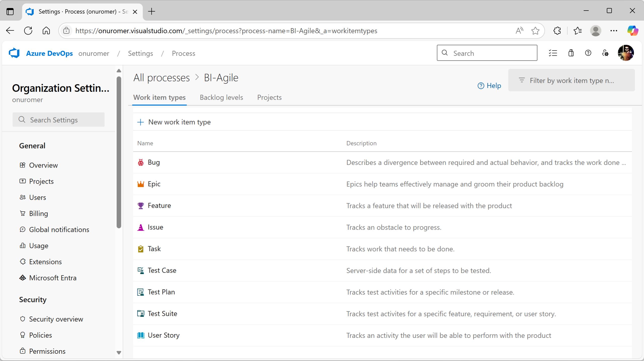Toggle the Read aloud icon in address bar
The height and width of the screenshot is (361, 644).
pyautogui.click(x=519, y=31)
